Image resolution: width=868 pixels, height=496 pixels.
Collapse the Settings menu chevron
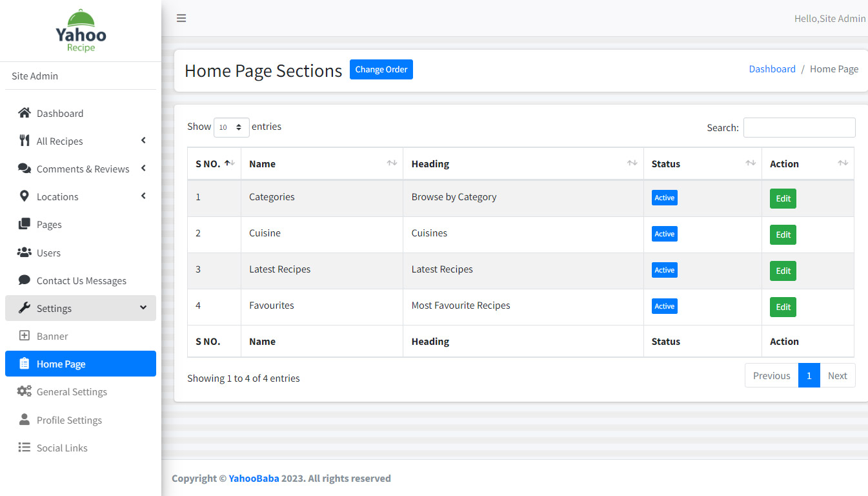(143, 308)
